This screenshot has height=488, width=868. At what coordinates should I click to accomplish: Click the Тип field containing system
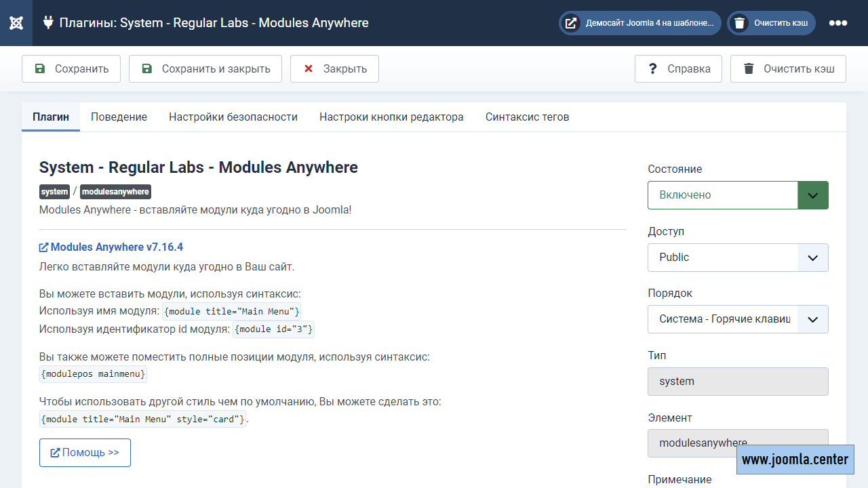pyautogui.click(x=738, y=381)
